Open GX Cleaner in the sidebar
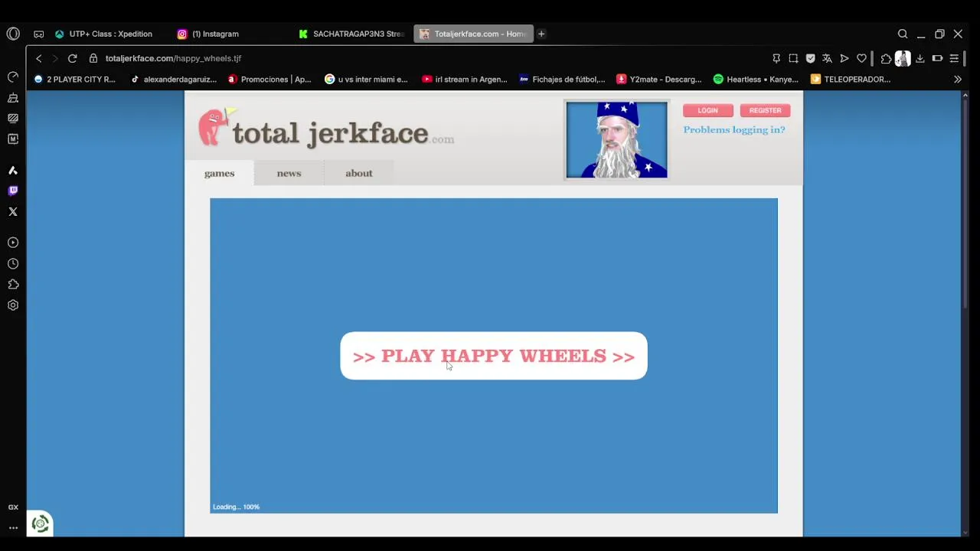Image resolution: width=980 pixels, height=551 pixels. click(13, 98)
